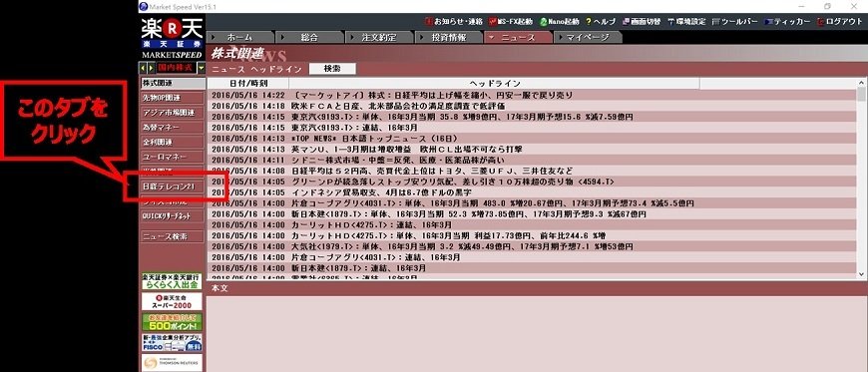The height and width of the screenshot is (372, 868).
Task: Open the 注文約定 tab
Action: coord(379,38)
